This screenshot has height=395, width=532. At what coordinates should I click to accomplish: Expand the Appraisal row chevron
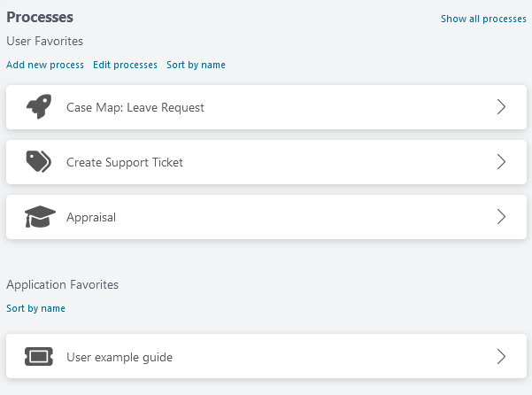tap(501, 217)
